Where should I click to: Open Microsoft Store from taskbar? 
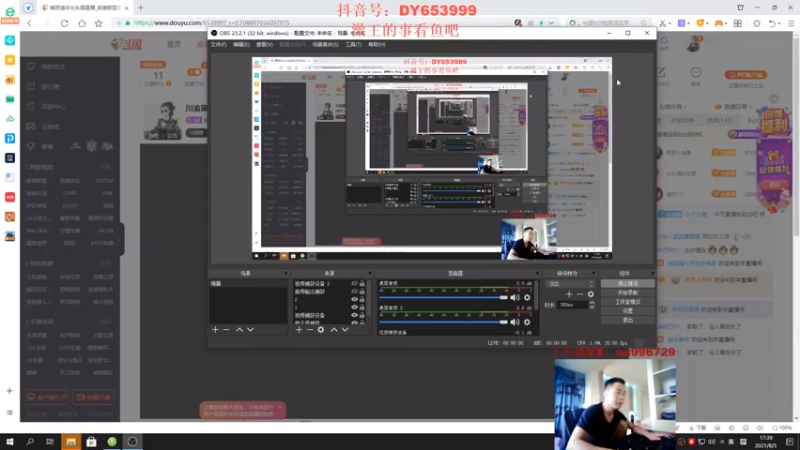[x=91, y=442]
